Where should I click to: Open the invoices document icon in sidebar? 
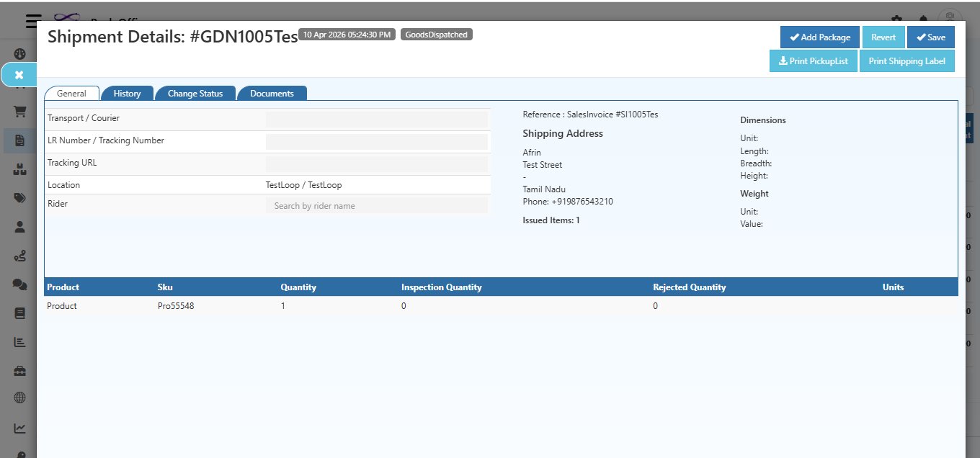[x=19, y=140]
